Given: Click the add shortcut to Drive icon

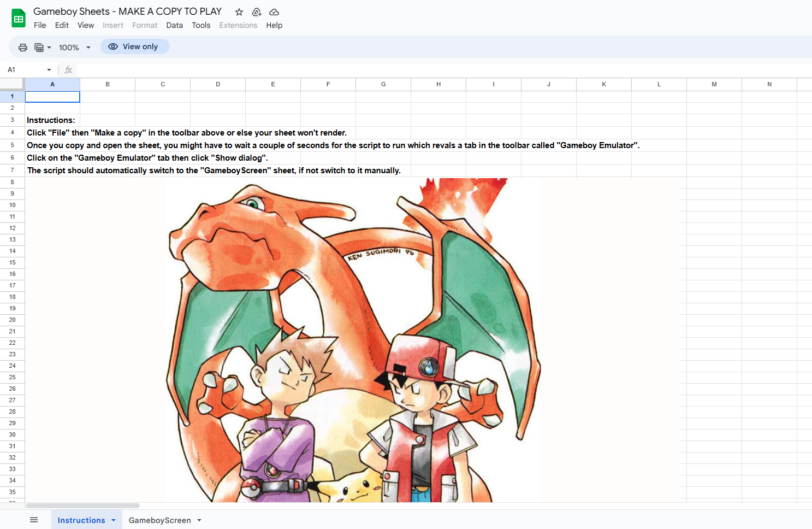Looking at the screenshot, I should tap(257, 12).
